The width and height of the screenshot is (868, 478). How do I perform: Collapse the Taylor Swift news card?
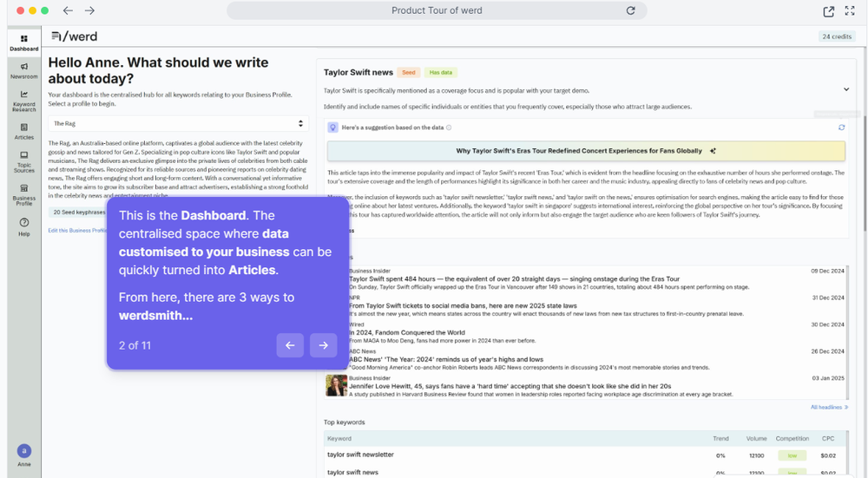click(845, 89)
